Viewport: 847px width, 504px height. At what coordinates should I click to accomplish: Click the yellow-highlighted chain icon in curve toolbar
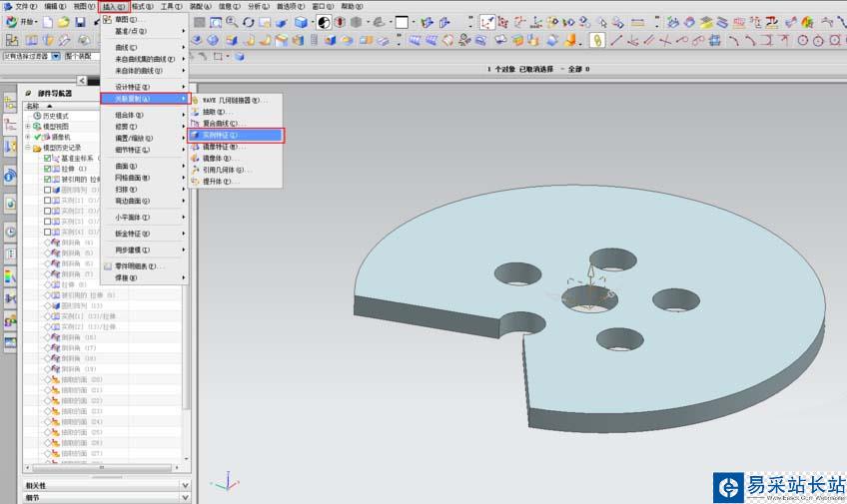pos(597,40)
